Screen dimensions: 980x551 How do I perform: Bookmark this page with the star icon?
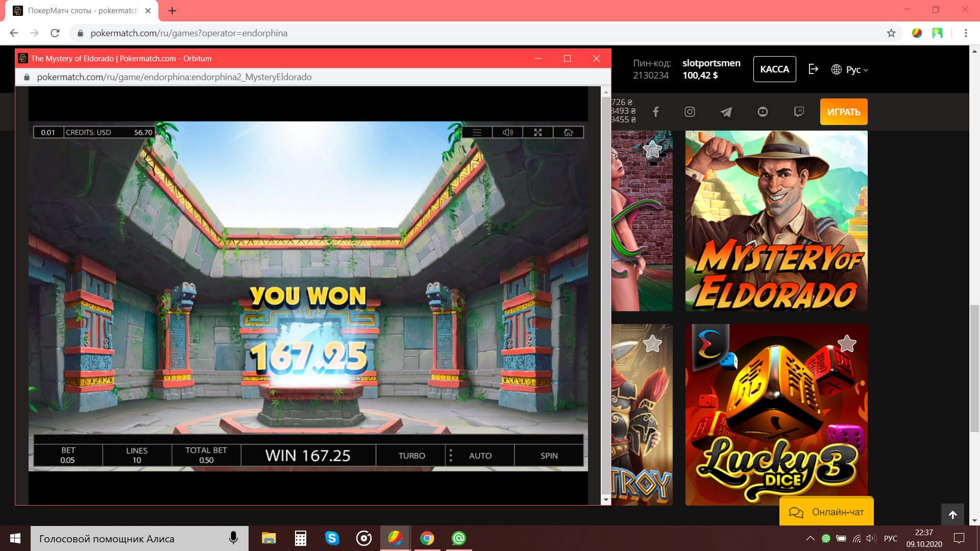click(891, 33)
